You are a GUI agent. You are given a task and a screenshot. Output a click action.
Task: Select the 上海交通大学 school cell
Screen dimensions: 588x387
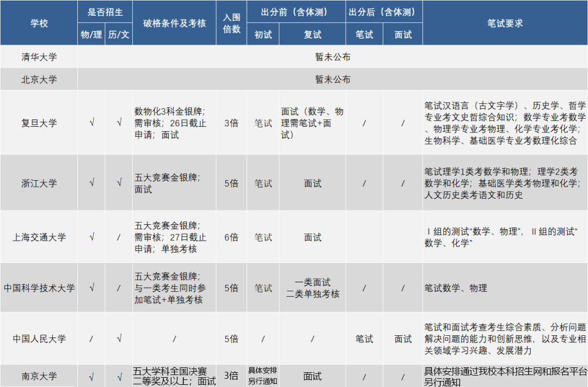(39, 237)
